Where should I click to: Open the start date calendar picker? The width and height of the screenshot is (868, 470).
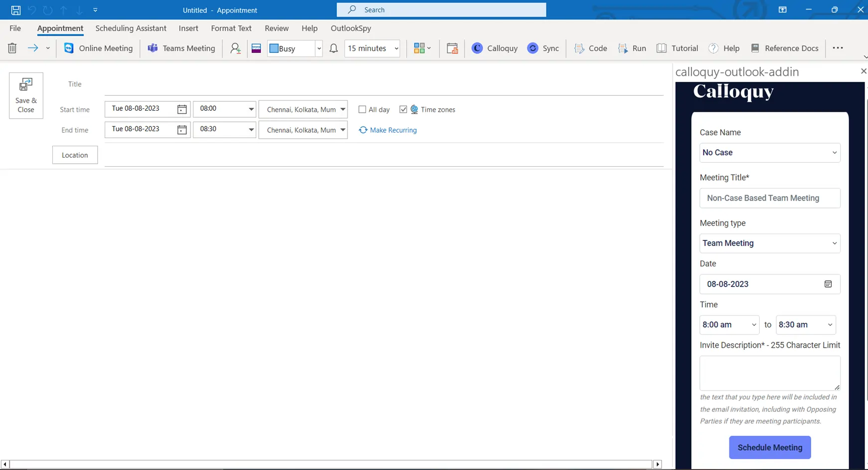(x=182, y=109)
